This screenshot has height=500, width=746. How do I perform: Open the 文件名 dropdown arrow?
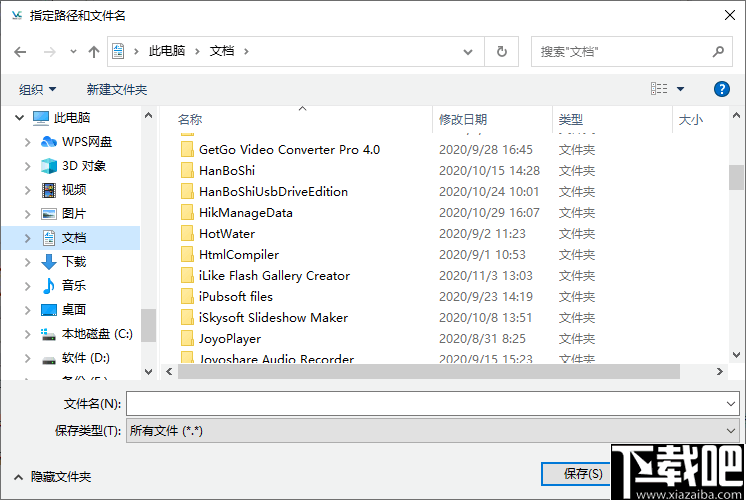tap(731, 404)
